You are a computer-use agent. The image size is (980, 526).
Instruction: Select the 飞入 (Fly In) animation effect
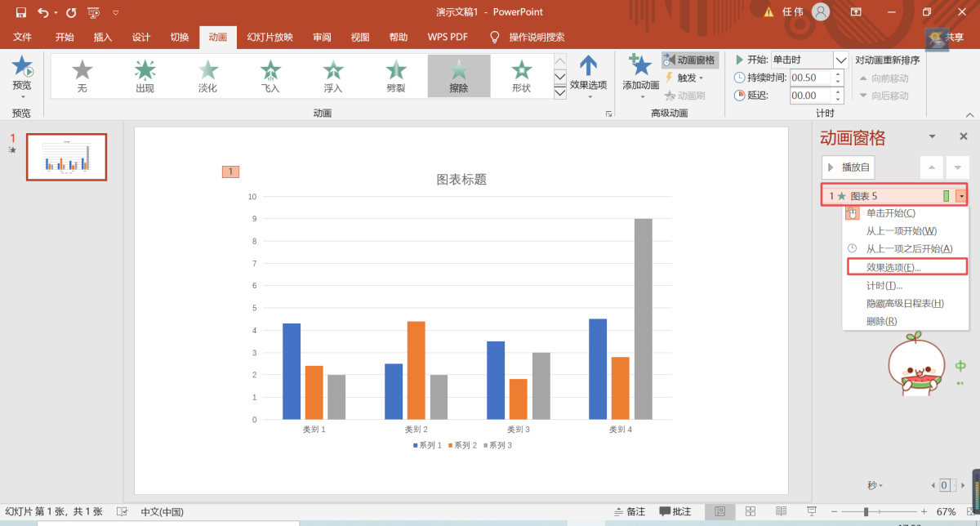click(270, 74)
